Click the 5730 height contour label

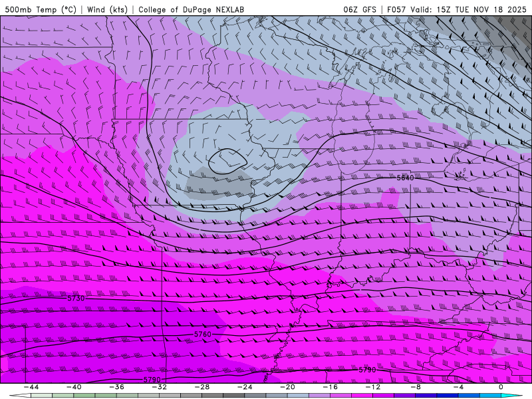point(76,298)
